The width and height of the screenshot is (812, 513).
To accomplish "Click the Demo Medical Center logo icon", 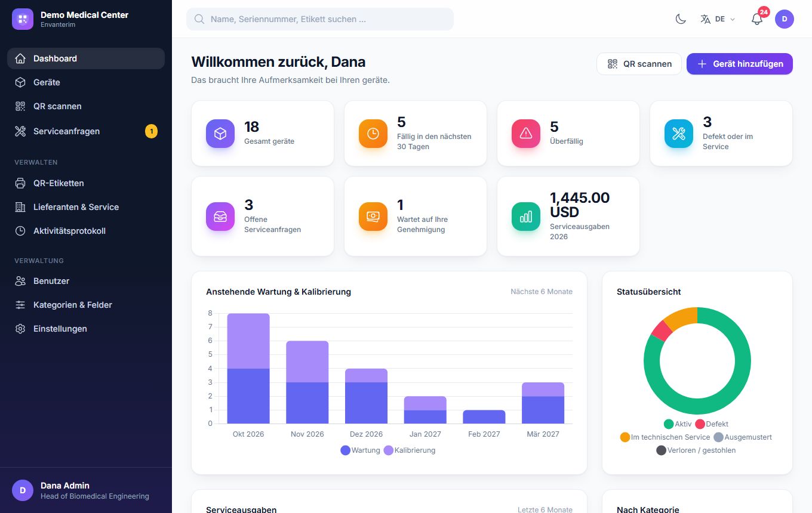I will coord(23,19).
